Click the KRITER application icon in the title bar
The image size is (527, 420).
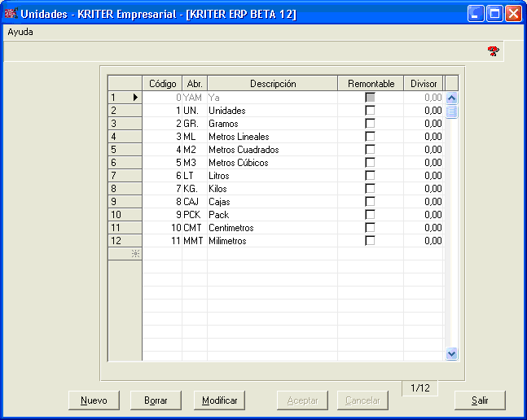coord(11,13)
